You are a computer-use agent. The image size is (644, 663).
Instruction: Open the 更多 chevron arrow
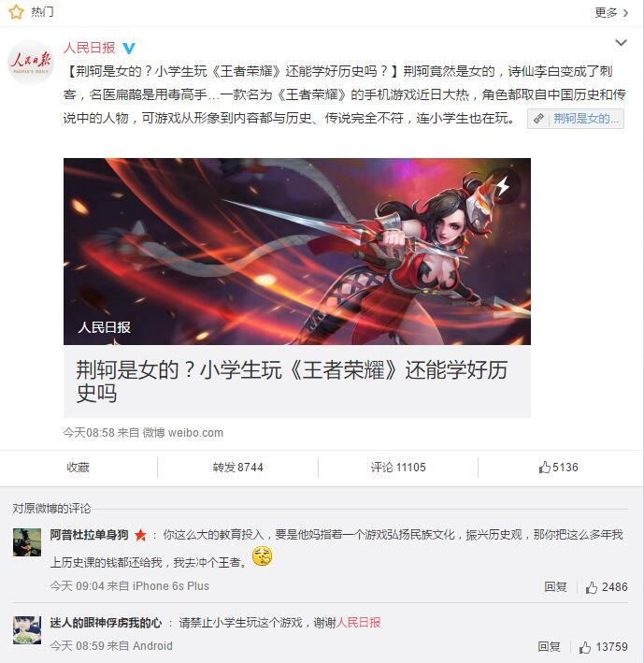[625, 13]
